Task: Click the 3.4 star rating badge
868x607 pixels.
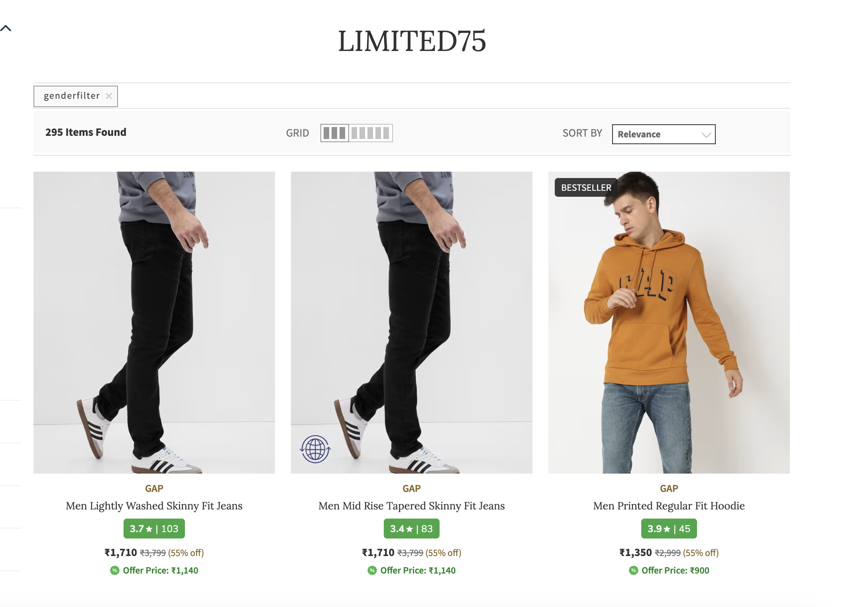Action: (x=412, y=529)
